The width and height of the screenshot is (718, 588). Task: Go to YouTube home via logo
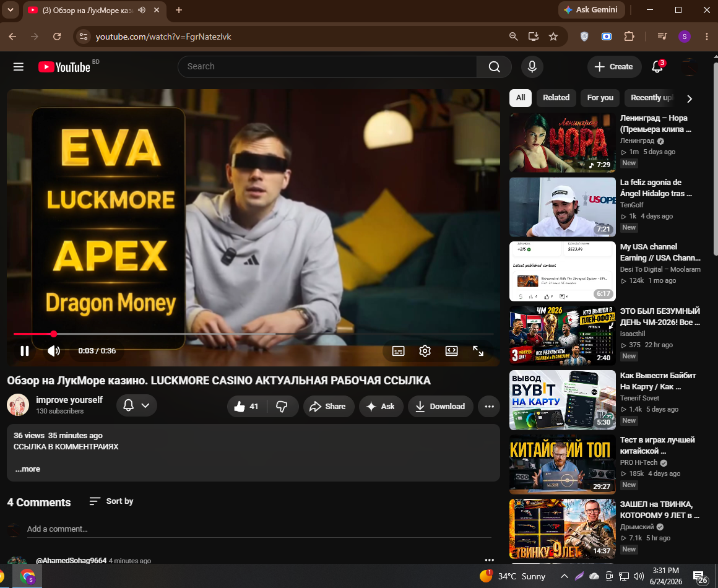coord(64,67)
